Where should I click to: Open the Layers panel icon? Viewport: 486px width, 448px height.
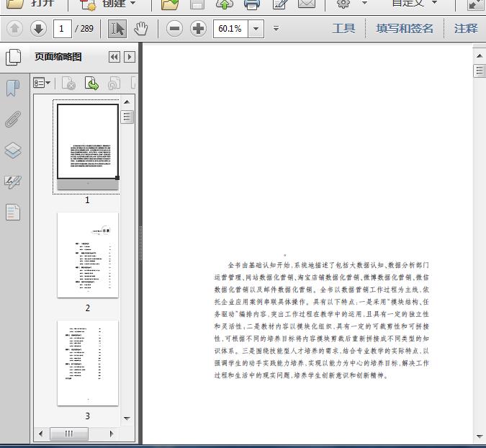13,151
